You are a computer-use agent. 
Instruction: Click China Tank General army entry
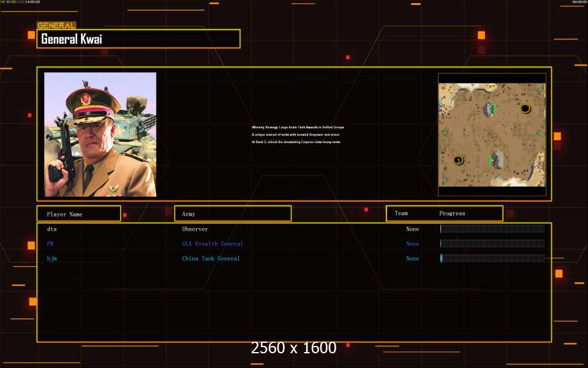pyautogui.click(x=211, y=258)
